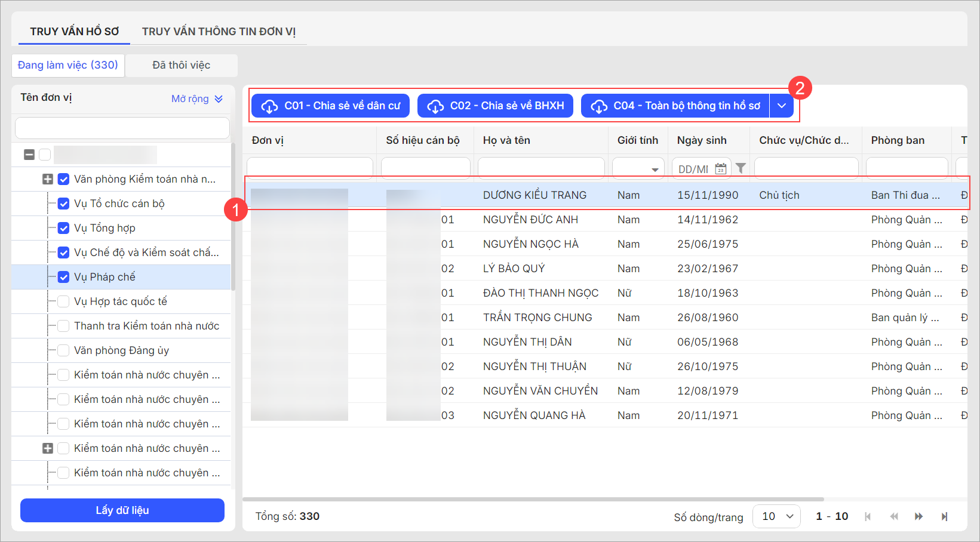Uncheck the Vụ Tổ chức cán bộ checkbox
Screen dimensions: 980x542
click(x=63, y=204)
